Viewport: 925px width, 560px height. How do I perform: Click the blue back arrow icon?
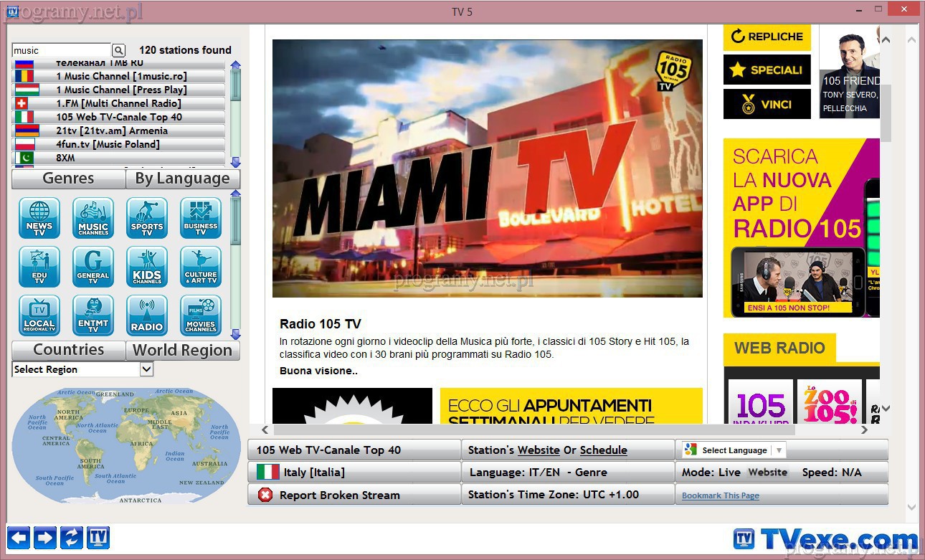(x=19, y=537)
